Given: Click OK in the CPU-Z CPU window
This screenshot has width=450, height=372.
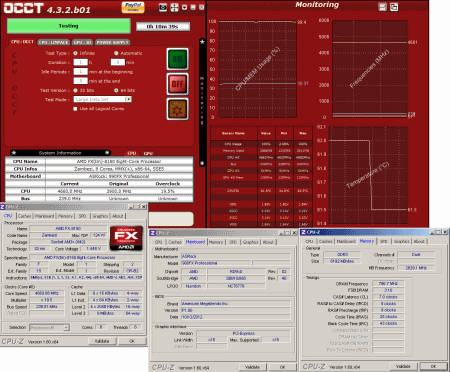Looking at the screenshot, I should (x=132, y=341).
